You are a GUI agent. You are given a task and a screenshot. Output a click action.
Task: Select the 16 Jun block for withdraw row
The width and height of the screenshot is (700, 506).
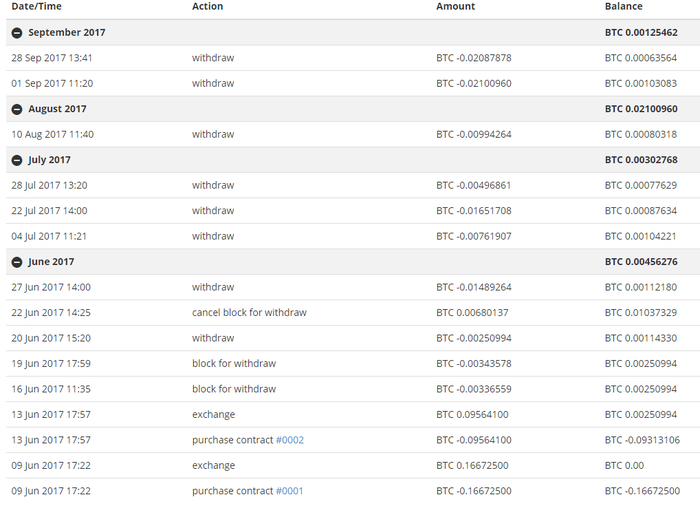[x=353, y=389]
